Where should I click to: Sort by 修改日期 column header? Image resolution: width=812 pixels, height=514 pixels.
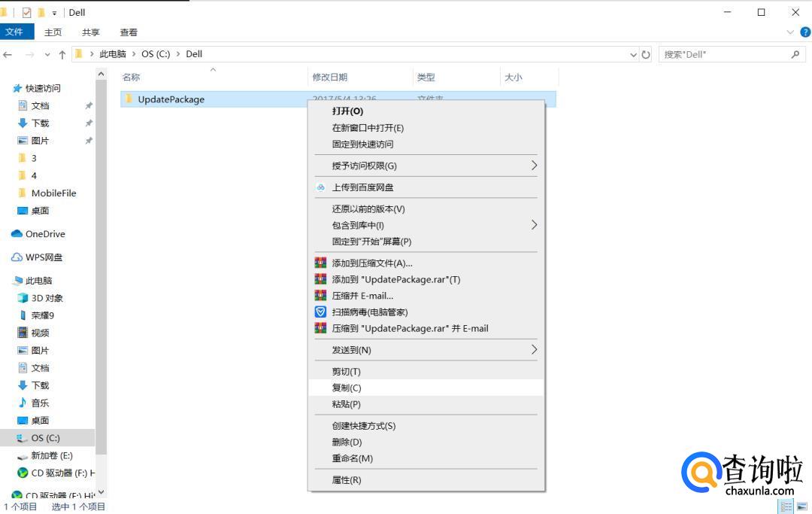(x=329, y=78)
